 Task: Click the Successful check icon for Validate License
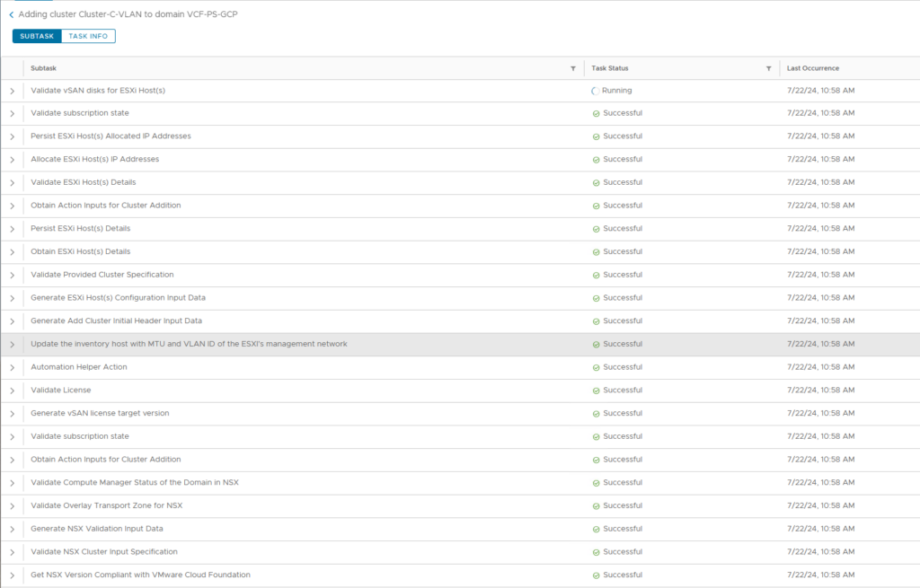[x=596, y=391]
